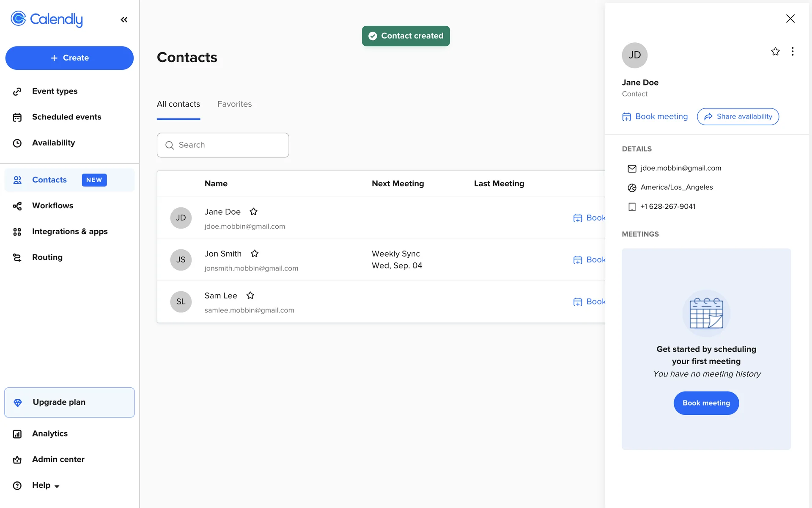Select the All contacts tab
Image resolution: width=812 pixels, height=508 pixels.
pos(178,104)
